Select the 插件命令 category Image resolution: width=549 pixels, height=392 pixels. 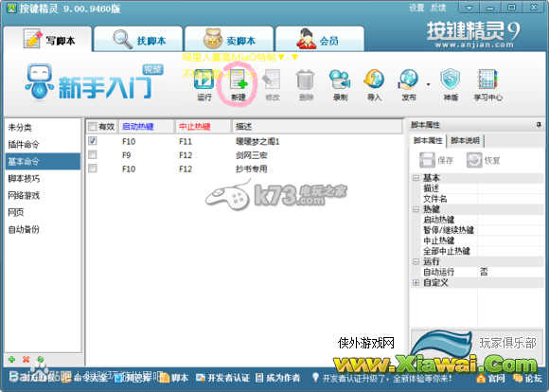43,144
